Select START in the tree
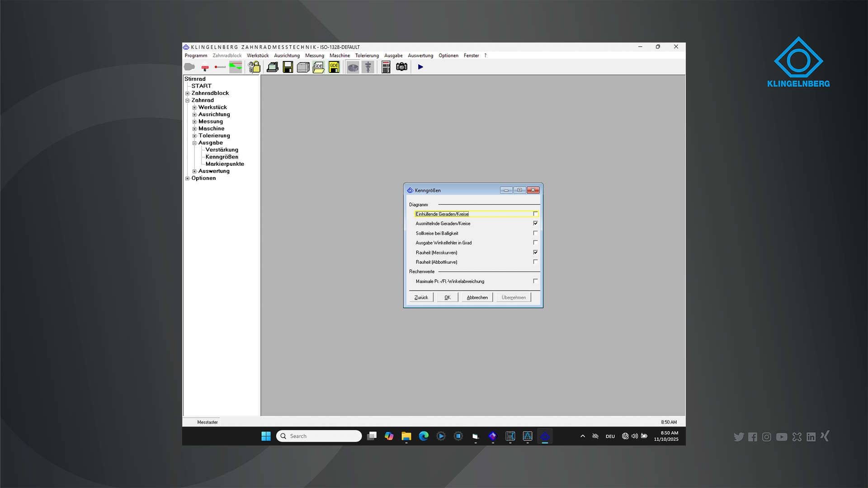The height and width of the screenshot is (488, 868). click(201, 86)
